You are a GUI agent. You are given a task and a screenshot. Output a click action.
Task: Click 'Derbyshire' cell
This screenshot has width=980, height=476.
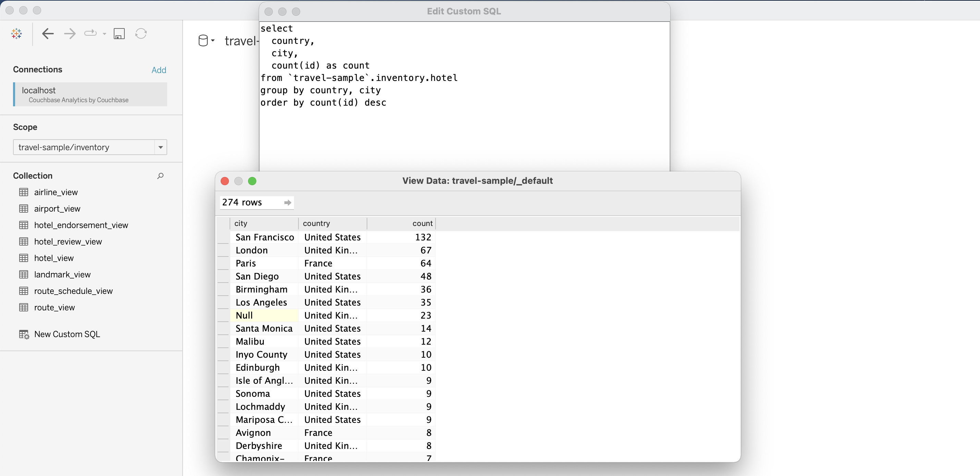click(265, 445)
